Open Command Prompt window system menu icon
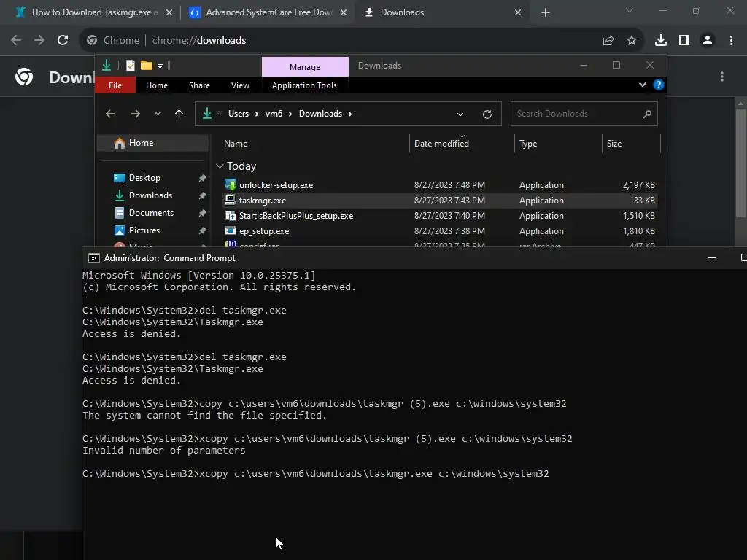Screen dimensions: 747x560 tap(94, 258)
